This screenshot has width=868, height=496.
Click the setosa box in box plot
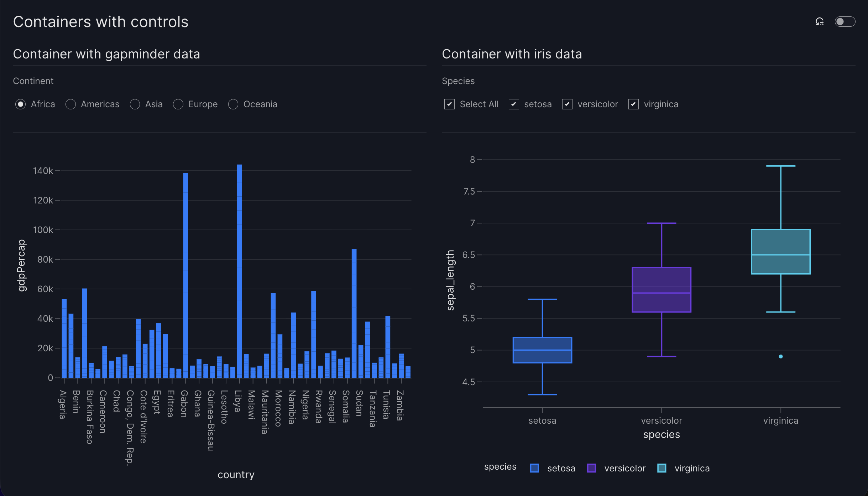pos(542,350)
